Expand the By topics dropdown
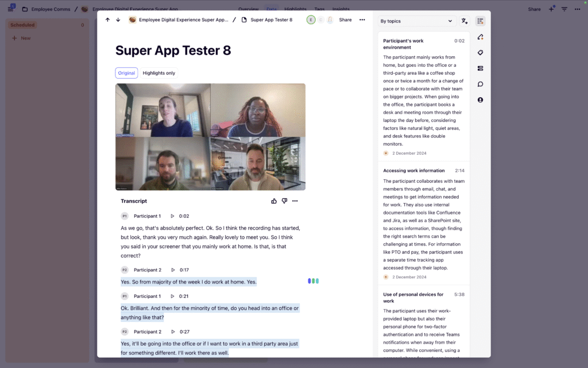 (416, 21)
